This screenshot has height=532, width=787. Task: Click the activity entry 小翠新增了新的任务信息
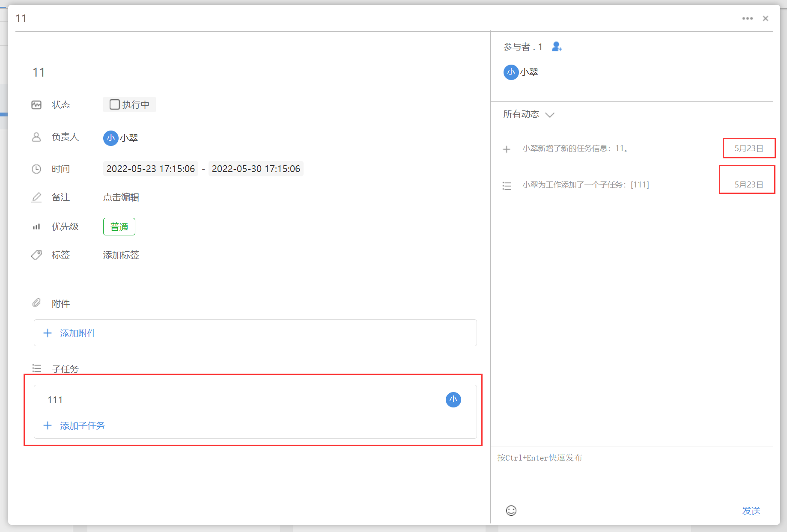click(575, 149)
